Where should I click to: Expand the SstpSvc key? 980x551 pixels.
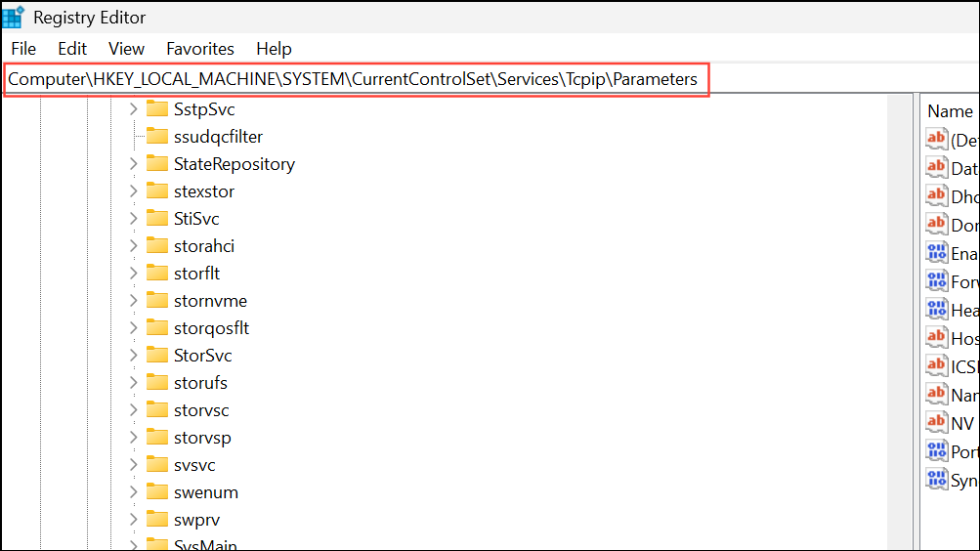pos(134,109)
